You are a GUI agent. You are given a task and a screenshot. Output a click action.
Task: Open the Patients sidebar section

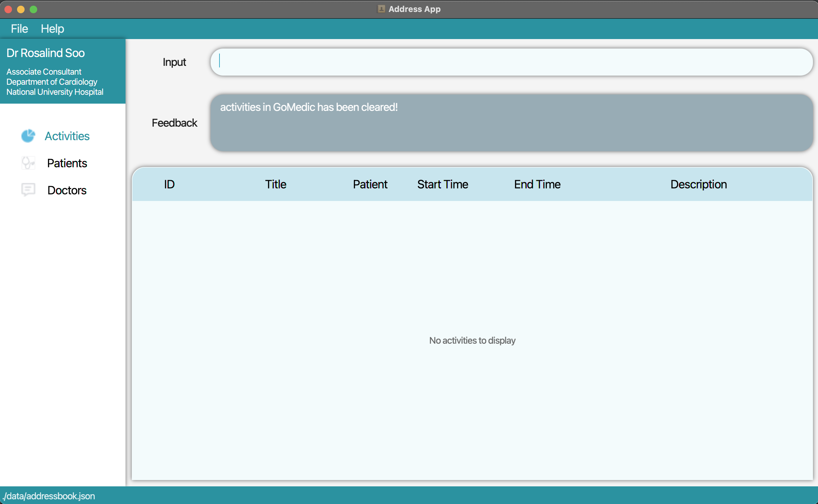tap(67, 163)
